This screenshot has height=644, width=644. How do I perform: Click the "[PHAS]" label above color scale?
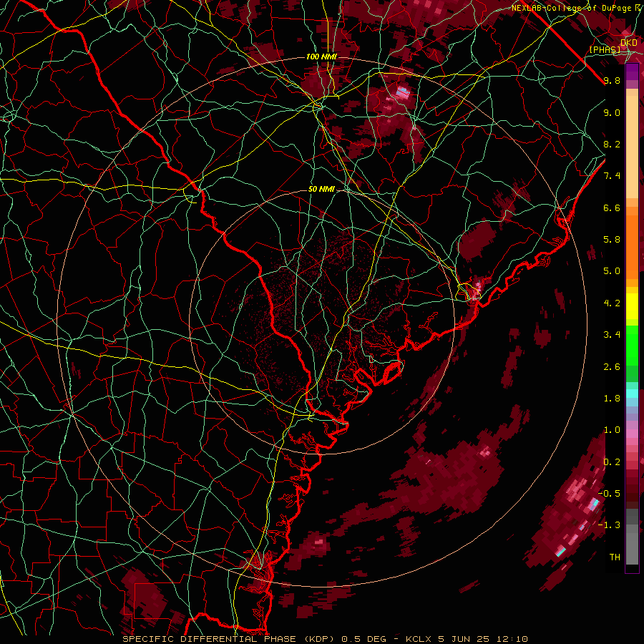coord(605,50)
